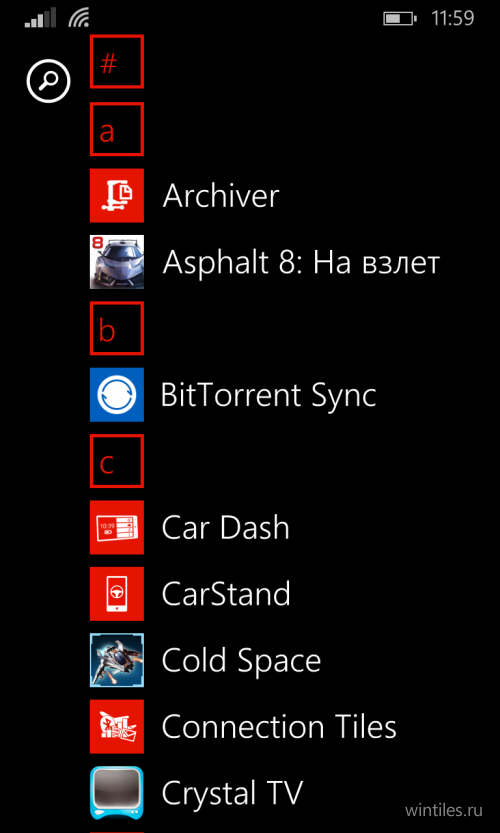The image size is (500, 833).
Task: Tap the Wi-Fi status icon
Action: [x=79, y=19]
